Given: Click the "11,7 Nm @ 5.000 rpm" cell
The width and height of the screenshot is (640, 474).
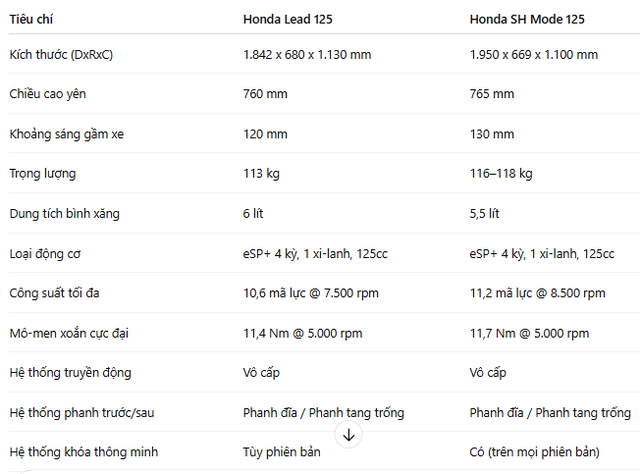Looking at the screenshot, I should [529, 333].
